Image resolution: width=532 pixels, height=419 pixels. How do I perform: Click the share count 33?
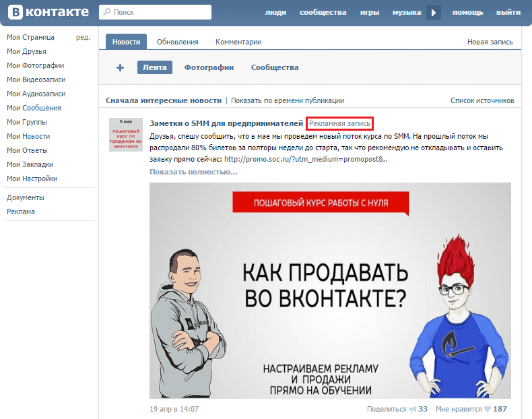coord(423,409)
